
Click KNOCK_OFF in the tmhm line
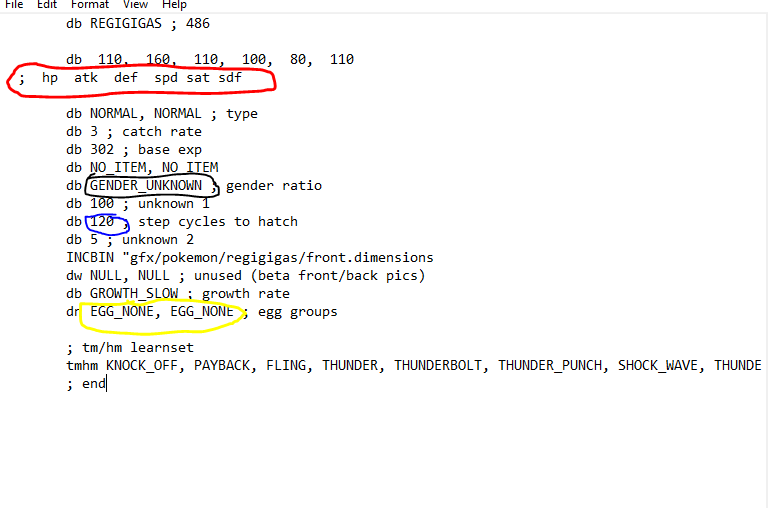coord(142,366)
